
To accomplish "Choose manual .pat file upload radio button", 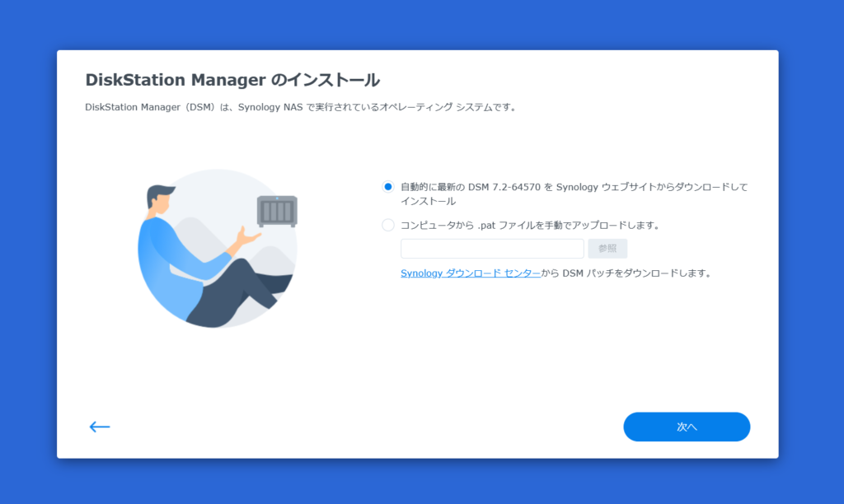I will point(387,225).
